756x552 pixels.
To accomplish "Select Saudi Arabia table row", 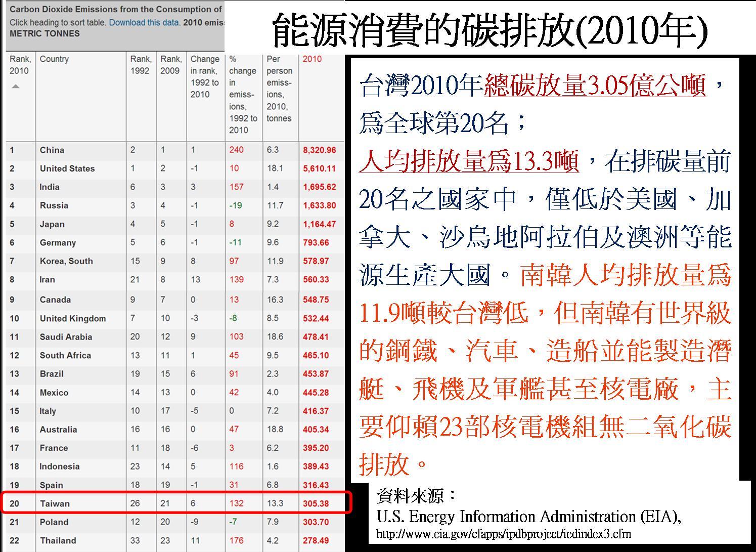I will (x=174, y=337).
